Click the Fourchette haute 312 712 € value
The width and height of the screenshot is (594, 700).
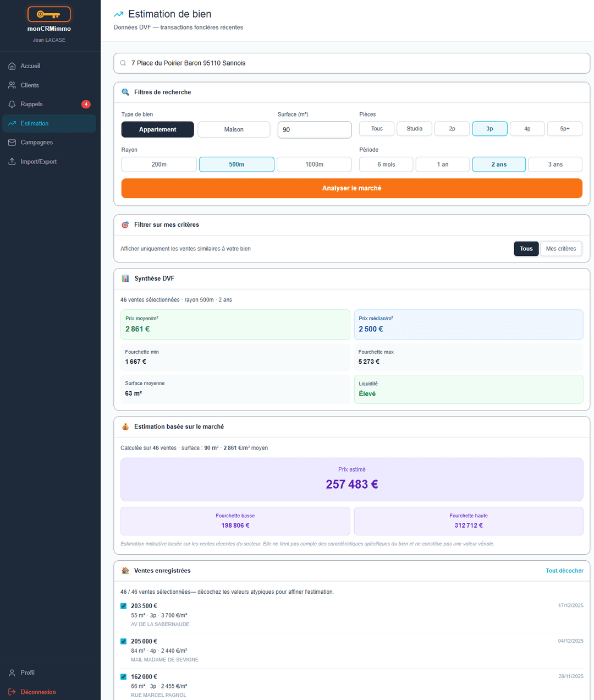[x=469, y=526]
